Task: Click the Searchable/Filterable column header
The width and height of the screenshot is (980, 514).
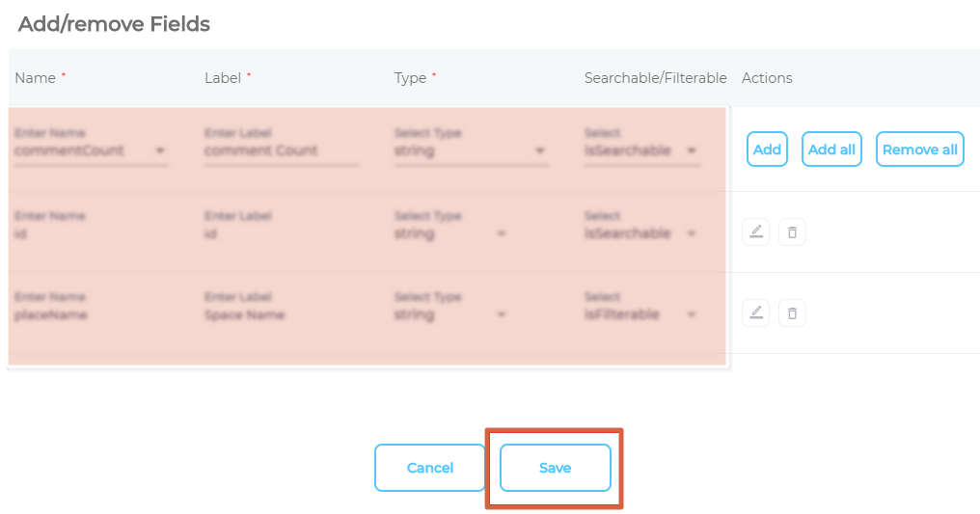Action: click(x=655, y=78)
